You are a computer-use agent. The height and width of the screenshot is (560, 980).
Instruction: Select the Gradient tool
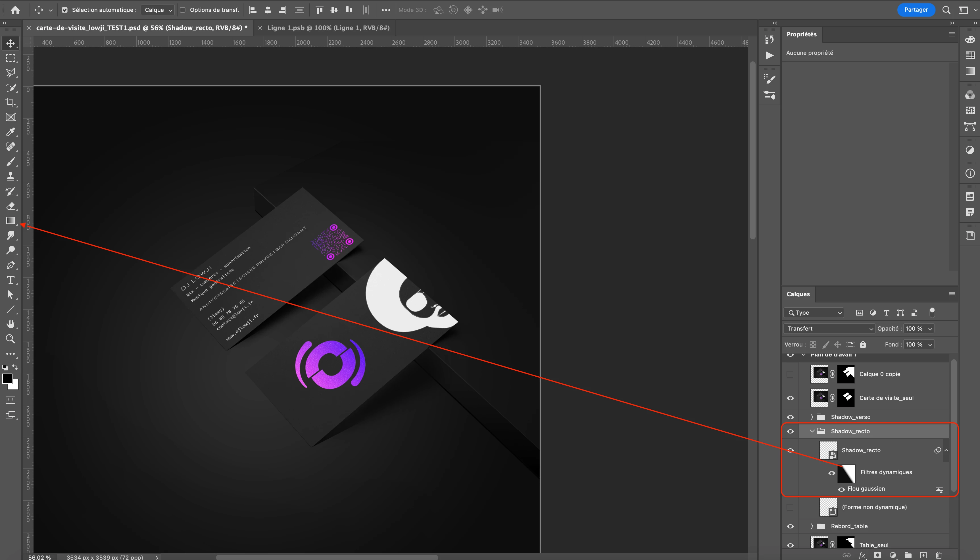(11, 221)
